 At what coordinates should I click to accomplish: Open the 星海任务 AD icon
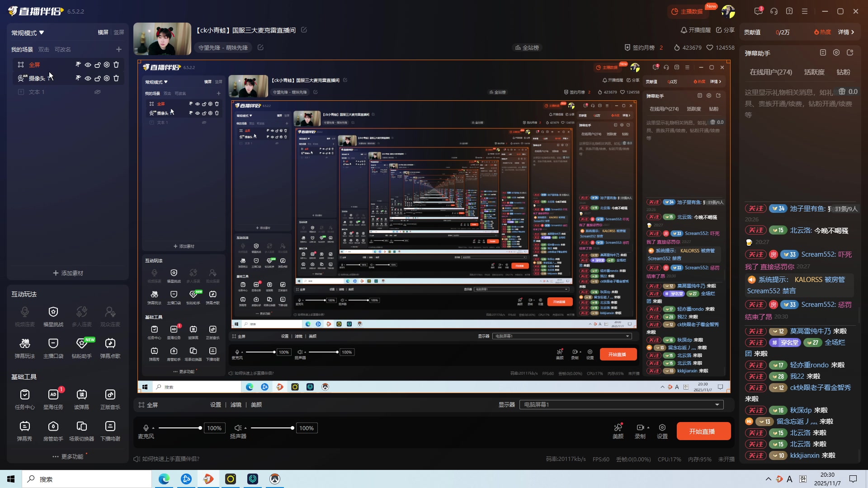[x=53, y=395]
